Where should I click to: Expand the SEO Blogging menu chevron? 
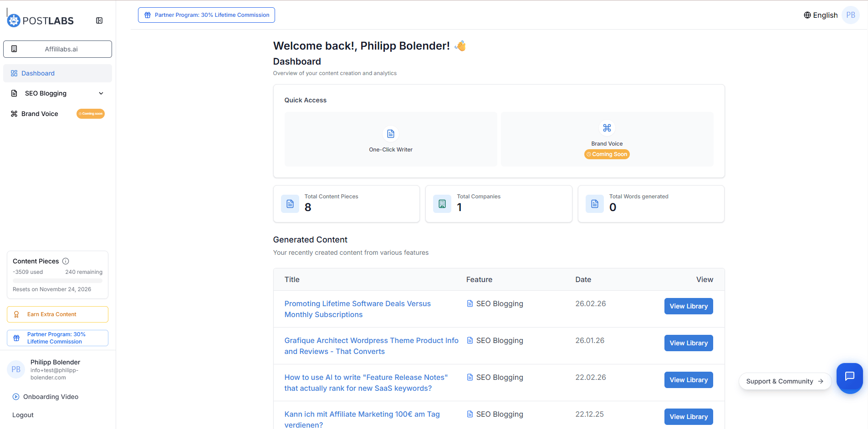click(x=101, y=93)
